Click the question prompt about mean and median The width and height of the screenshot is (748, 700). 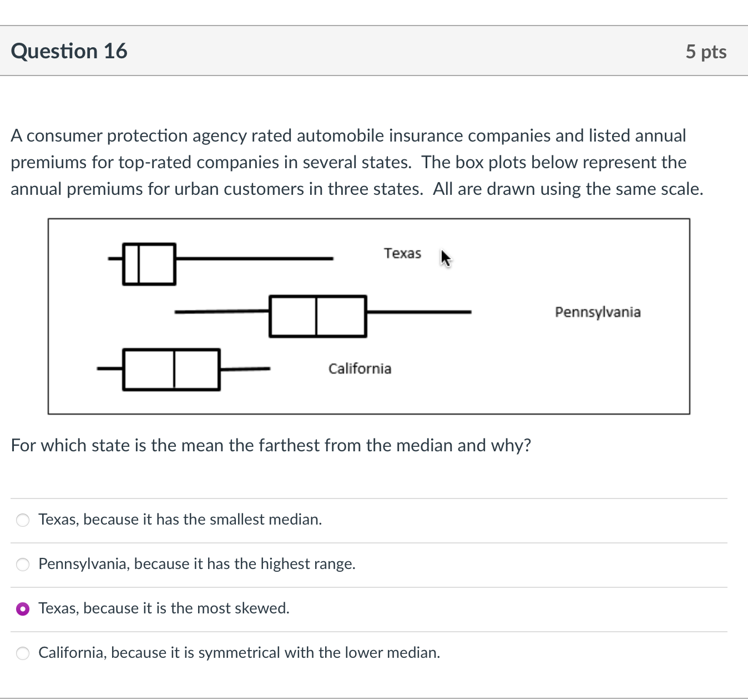coord(270,445)
